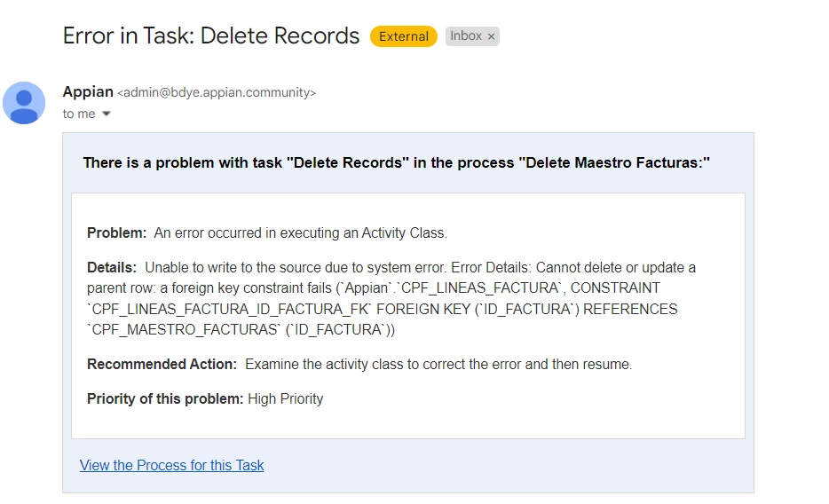Click the "Problem:" label in the message

click(x=116, y=233)
